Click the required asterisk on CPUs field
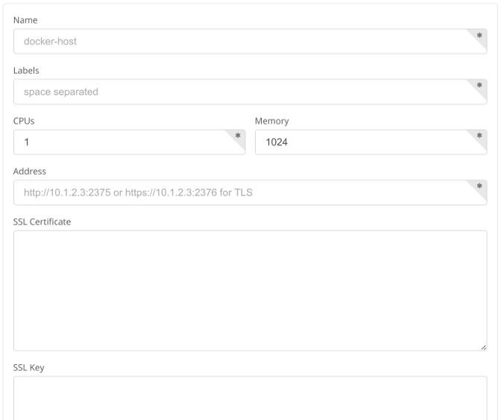The width and height of the screenshot is (504, 420). (x=238, y=136)
